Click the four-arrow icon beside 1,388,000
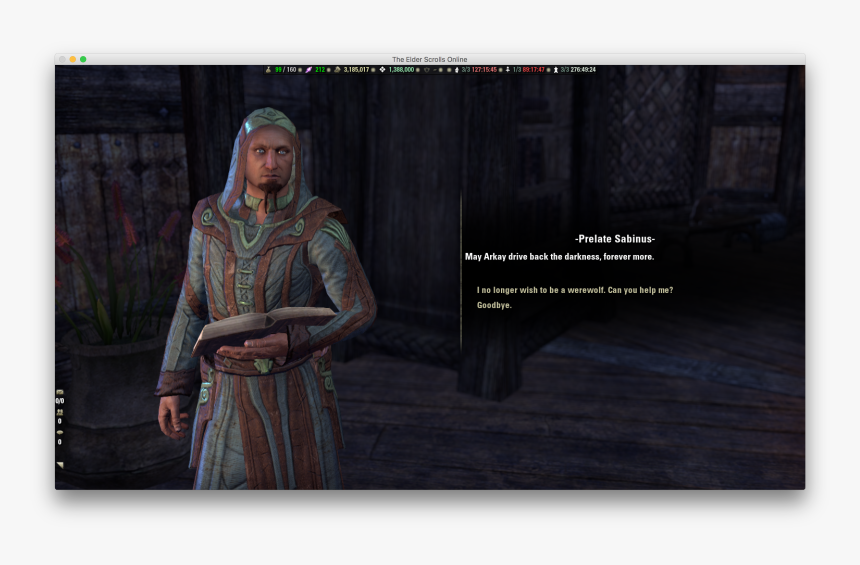Image resolution: width=860 pixels, height=565 pixels. pyautogui.click(x=382, y=70)
